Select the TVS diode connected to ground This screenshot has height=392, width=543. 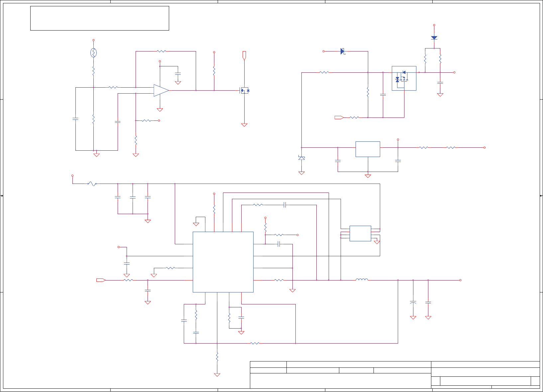[x=301, y=158]
